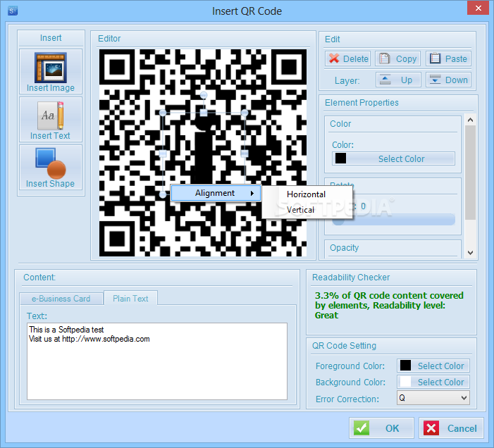Close the Insert QR Code window
This screenshot has width=494, height=448.
pyautogui.click(x=478, y=8)
